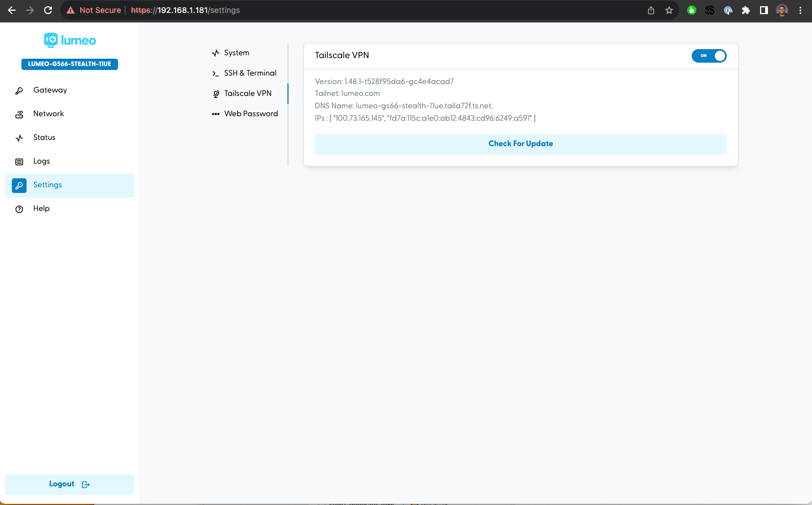Click the Tailscale VPN panel heading
Viewport: 812px width, 505px height.
342,55
